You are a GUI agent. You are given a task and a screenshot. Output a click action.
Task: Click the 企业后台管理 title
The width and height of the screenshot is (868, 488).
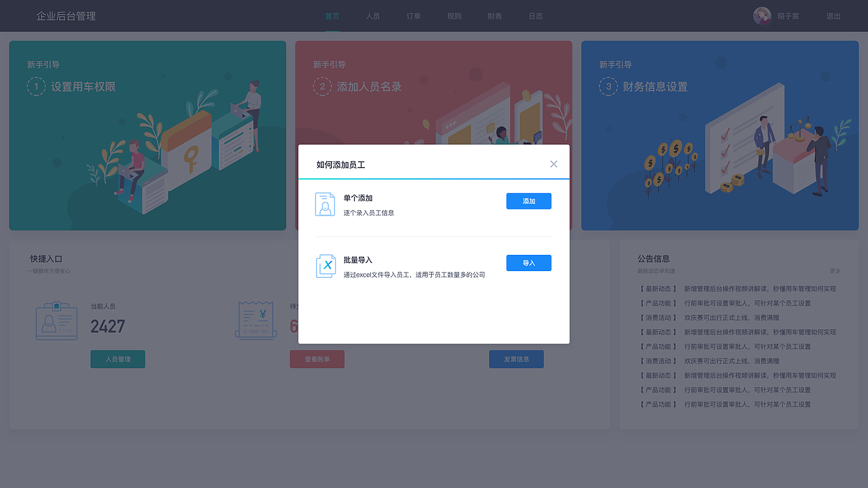tap(66, 16)
